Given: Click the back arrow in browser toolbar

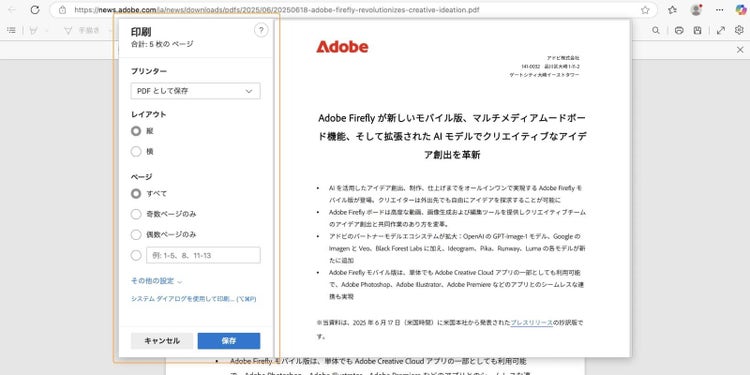Looking at the screenshot, I should (x=12, y=10).
